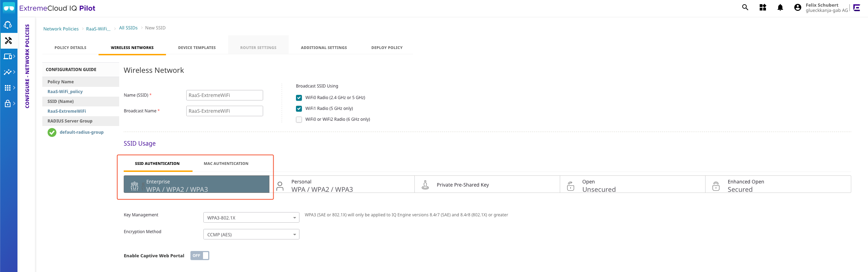Click the glueckkanja-gab AG organization name
This screenshot has height=272, width=868.
(x=827, y=11)
